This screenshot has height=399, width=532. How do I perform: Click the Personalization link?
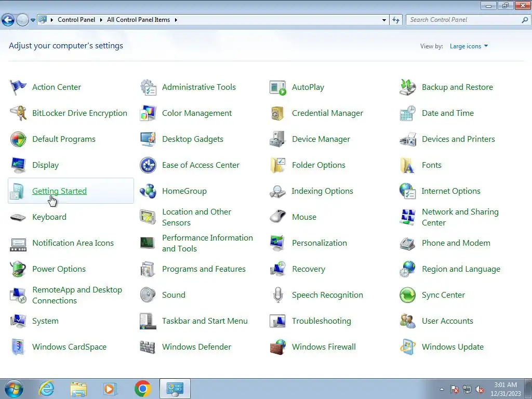coord(320,243)
